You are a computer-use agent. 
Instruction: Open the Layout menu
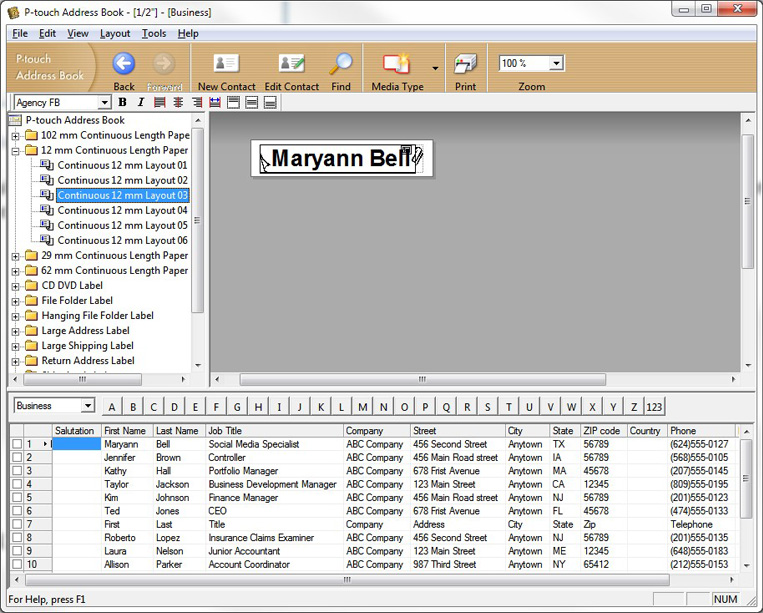coord(115,33)
